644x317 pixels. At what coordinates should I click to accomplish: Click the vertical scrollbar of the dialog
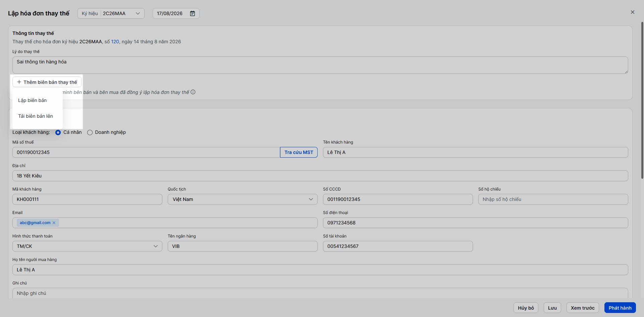[642, 100]
